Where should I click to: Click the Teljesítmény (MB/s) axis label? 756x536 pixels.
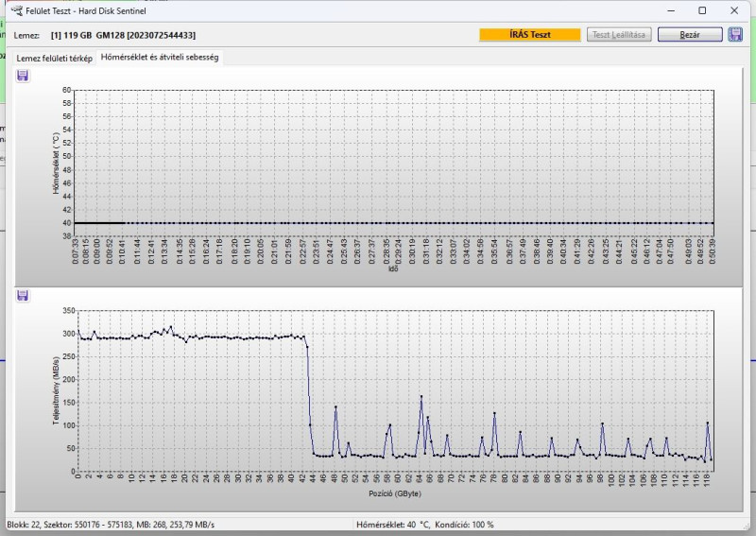(x=56, y=390)
